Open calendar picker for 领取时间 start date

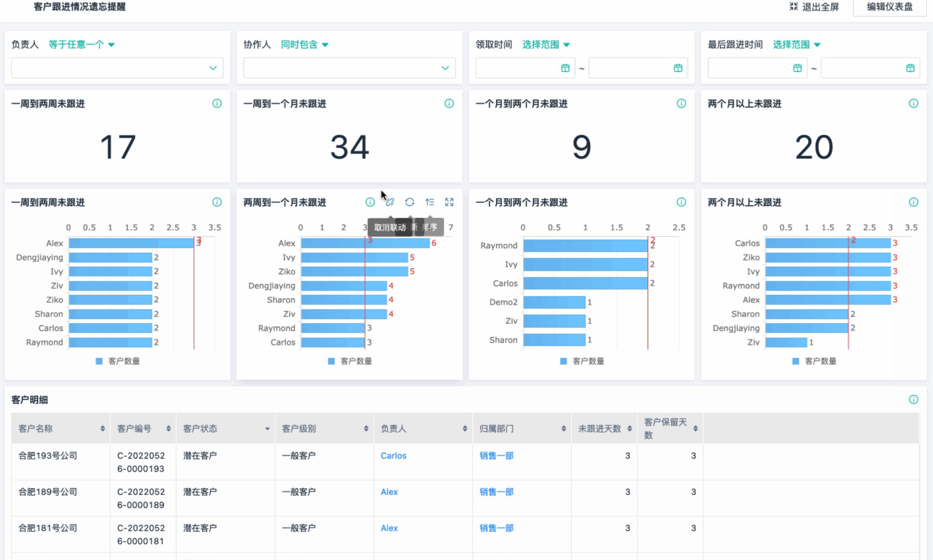click(x=565, y=68)
